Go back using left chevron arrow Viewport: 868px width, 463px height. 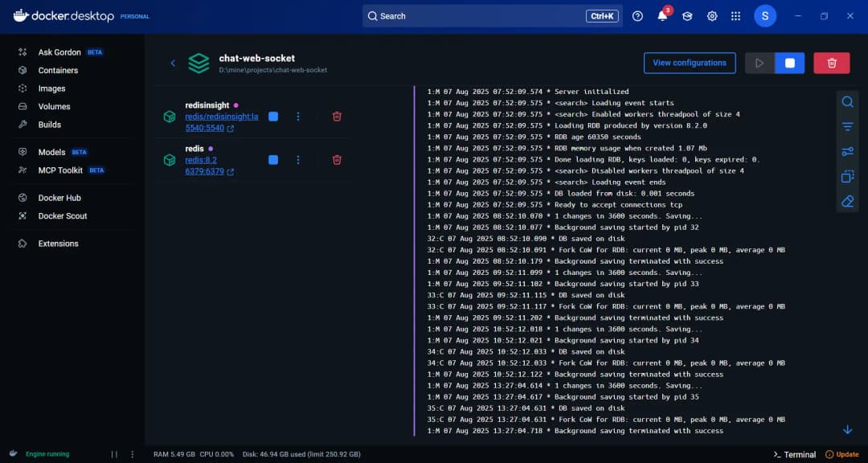point(173,64)
